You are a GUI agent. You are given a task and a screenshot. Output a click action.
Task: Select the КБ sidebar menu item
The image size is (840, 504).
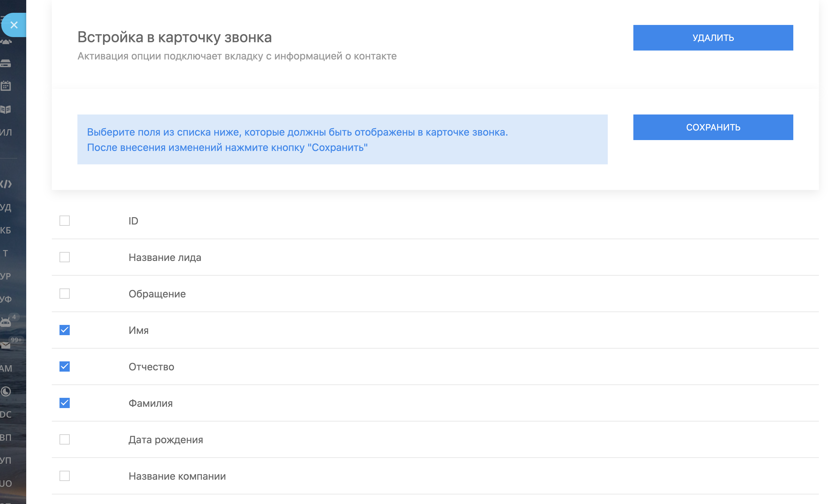click(6, 230)
